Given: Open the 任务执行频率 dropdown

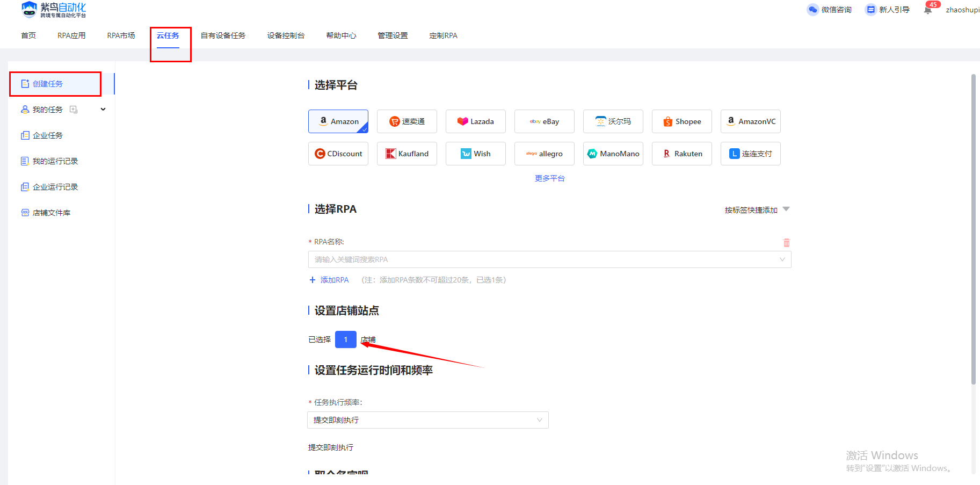Looking at the screenshot, I should [428, 420].
